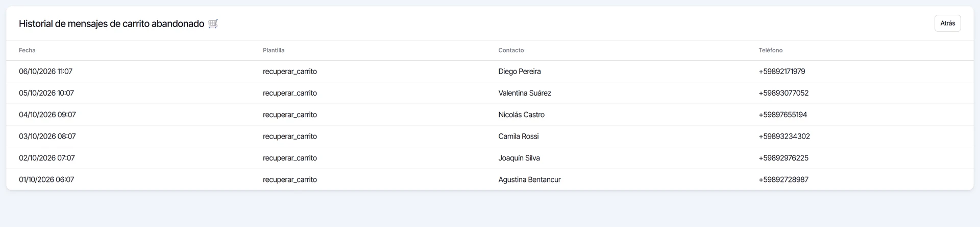Screen dimensions: 980x227
Task: Open the Diego Pereira contact row
Action: pos(490,72)
